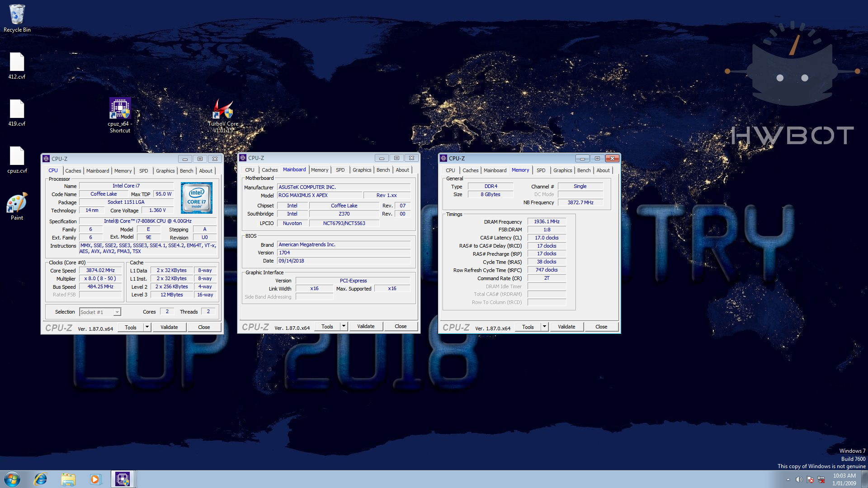Switch to CPU tab in Memory window
This screenshot has height=488, width=868.
click(450, 170)
